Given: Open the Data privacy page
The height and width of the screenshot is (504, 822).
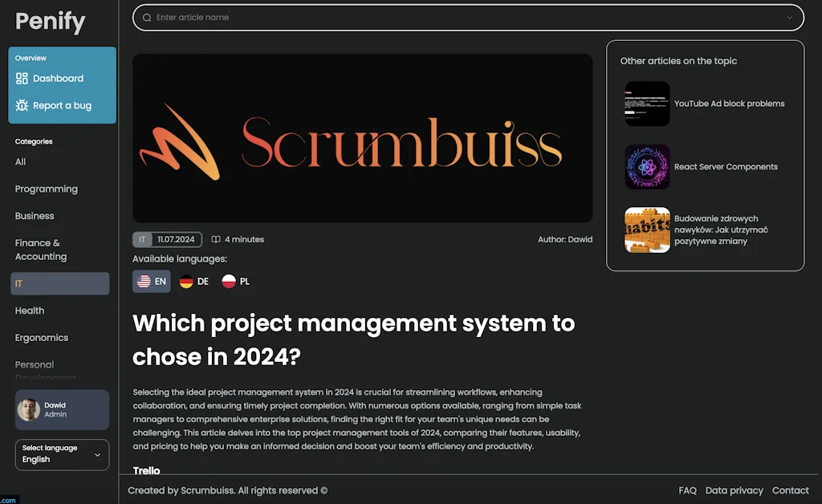Looking at the screenshot, I should [x=735, y=490].
